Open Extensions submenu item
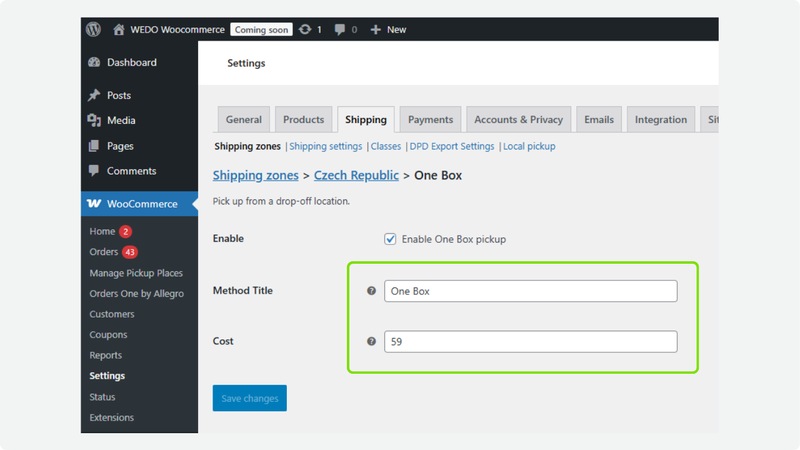 (112, 417)
